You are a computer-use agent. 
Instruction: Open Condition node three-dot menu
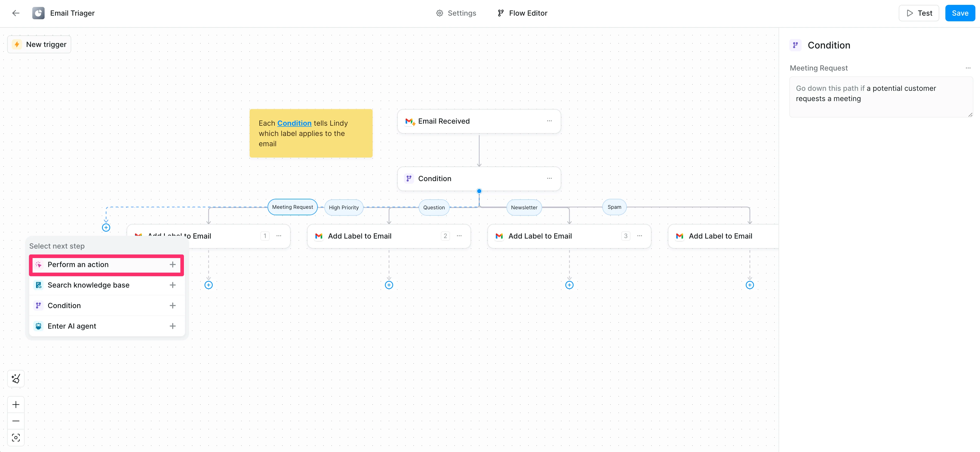click(549, 178)
